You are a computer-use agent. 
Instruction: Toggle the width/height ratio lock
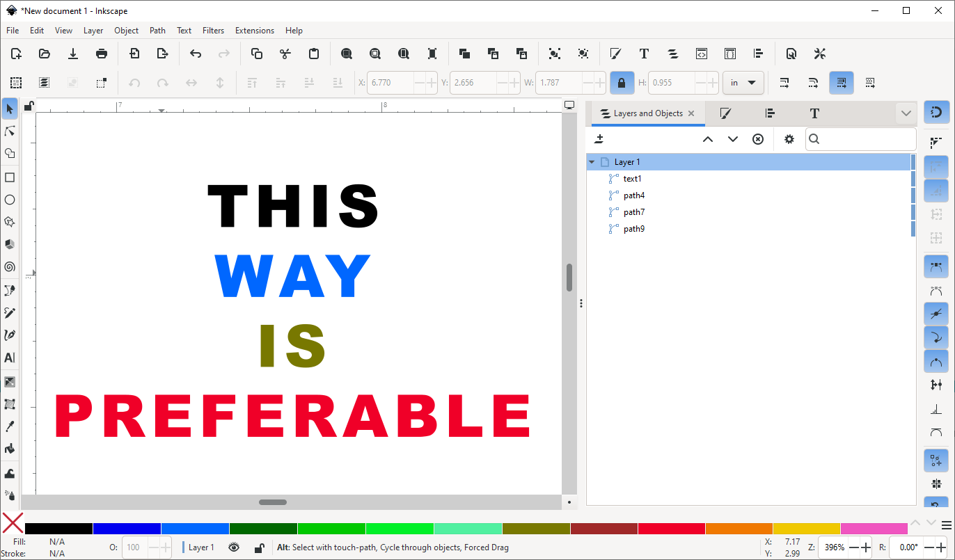pos(621,83)
